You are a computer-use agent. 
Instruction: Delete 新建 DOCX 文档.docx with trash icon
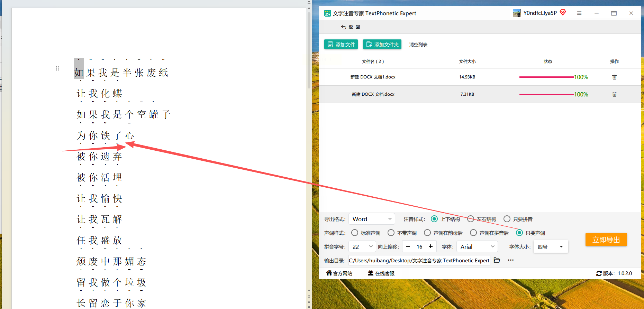(x=614, y=94)
